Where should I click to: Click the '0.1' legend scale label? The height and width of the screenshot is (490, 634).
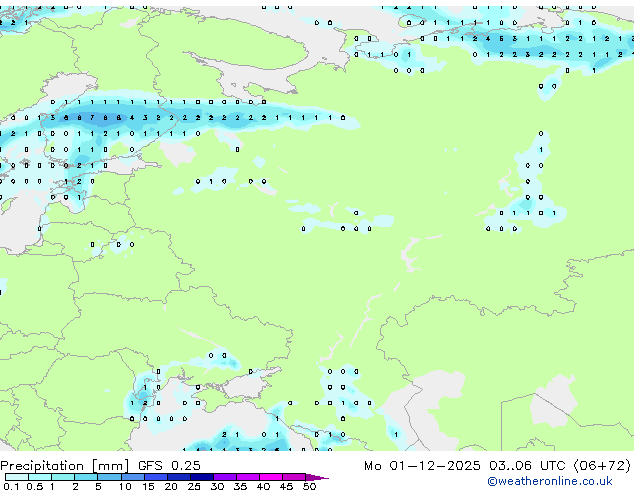[x=11, y=486]
